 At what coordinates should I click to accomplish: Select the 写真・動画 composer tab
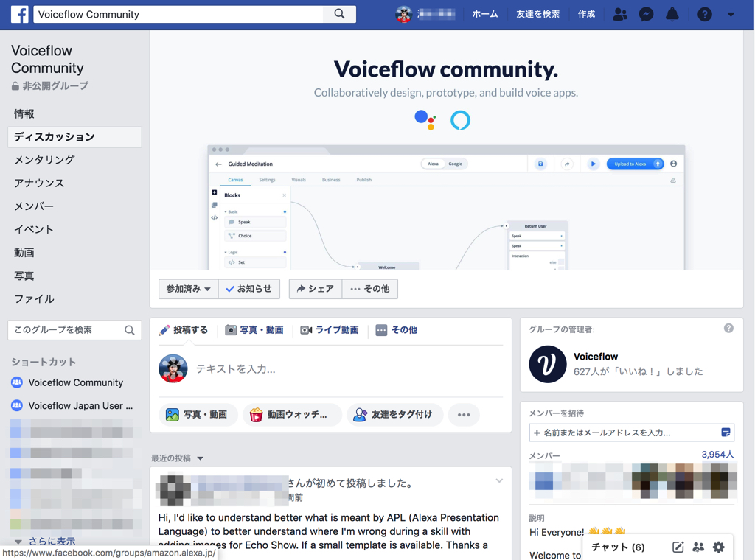click(254, 330)
